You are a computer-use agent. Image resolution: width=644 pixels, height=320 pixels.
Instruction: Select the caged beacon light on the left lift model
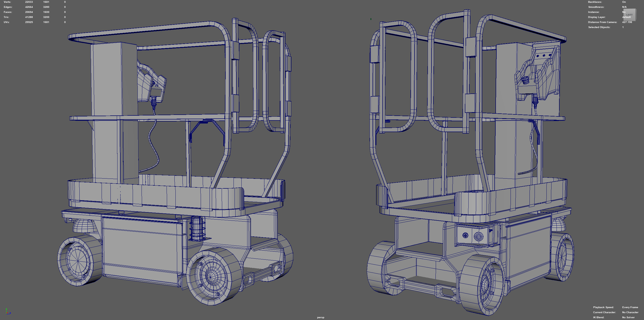(x=197, y=228)
